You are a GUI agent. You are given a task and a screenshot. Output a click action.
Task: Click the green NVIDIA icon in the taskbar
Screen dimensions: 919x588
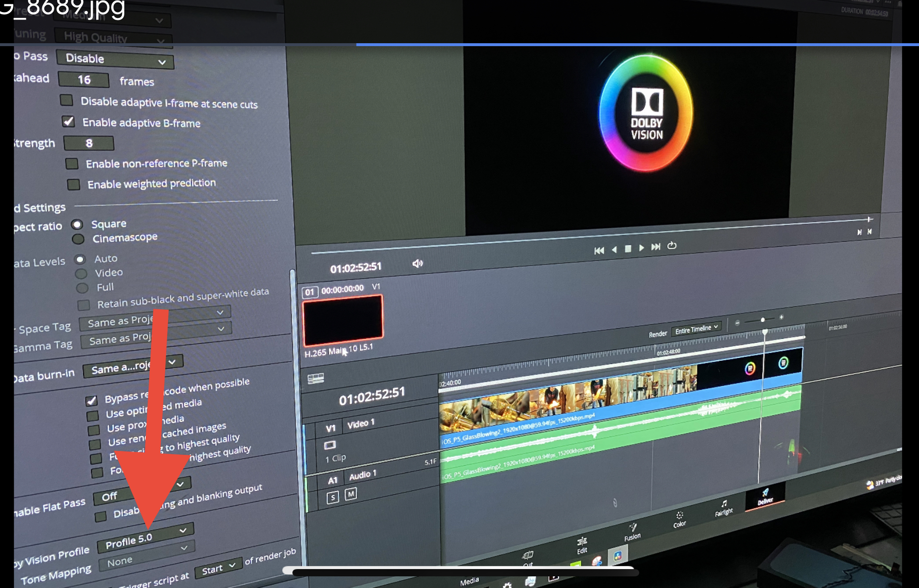575,565
